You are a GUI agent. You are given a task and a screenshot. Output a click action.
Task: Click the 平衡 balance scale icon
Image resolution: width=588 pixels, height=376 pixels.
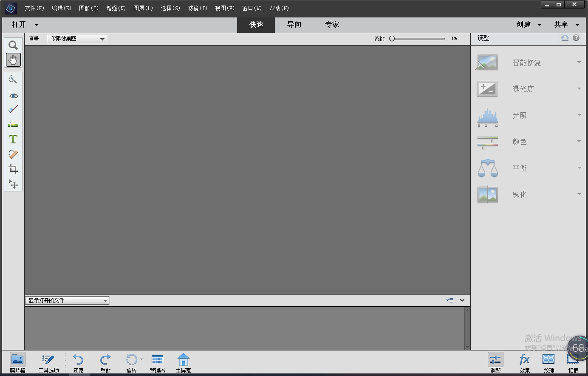[487, 168]
